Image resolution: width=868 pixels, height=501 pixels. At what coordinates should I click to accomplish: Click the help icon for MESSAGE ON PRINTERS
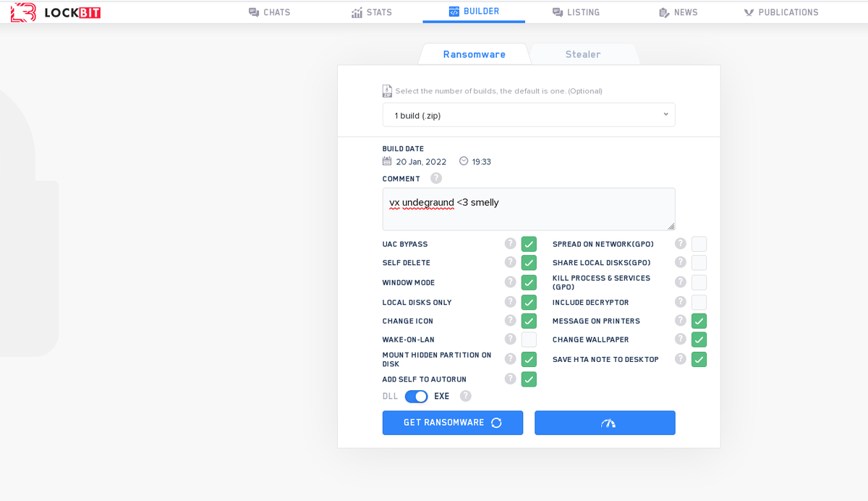click(x=681, y=320)
